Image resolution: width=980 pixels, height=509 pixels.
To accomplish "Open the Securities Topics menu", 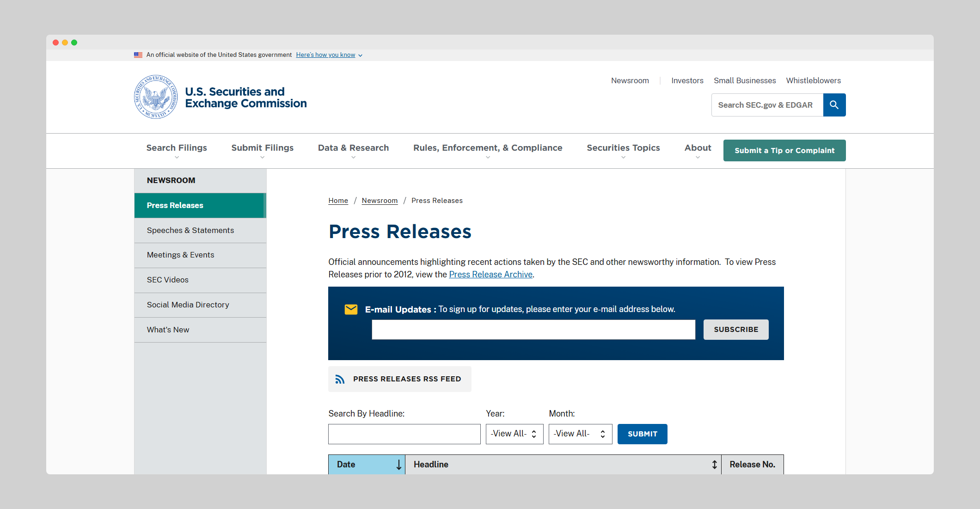I will 623,148.
